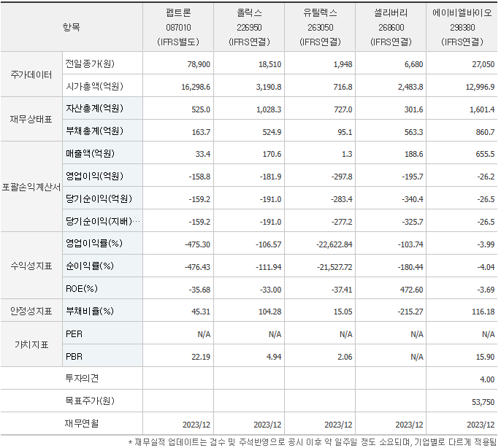This screenshot has width=501, height=448.
Task: Click the 포괄손익계산서 category cell
Action: [31, 187]
